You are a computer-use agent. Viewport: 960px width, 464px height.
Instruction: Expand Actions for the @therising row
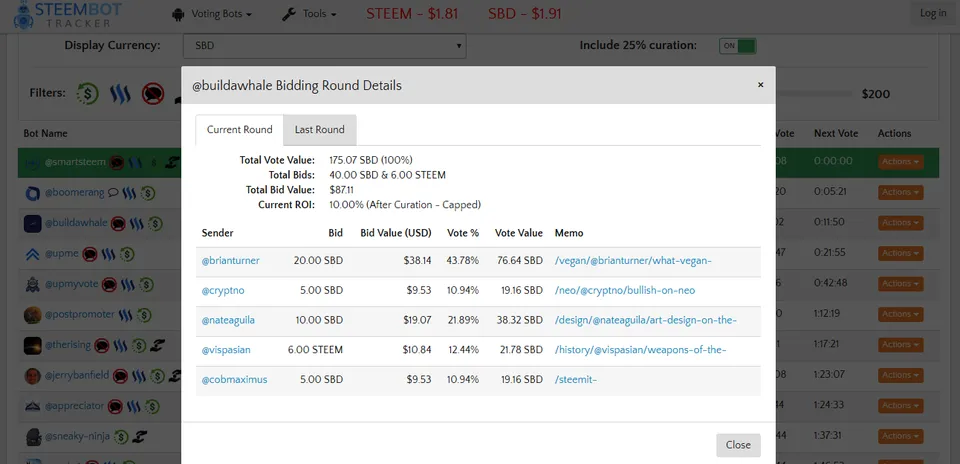pyautogui.click(x=901, y=345)
